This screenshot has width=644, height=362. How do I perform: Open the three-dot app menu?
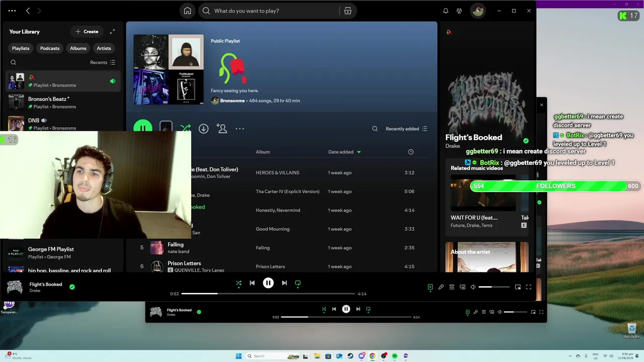pos(12,11)
